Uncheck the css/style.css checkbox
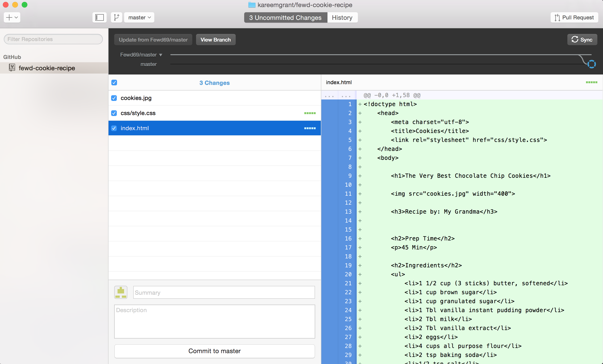603x364 pixels. click(114, 113)
